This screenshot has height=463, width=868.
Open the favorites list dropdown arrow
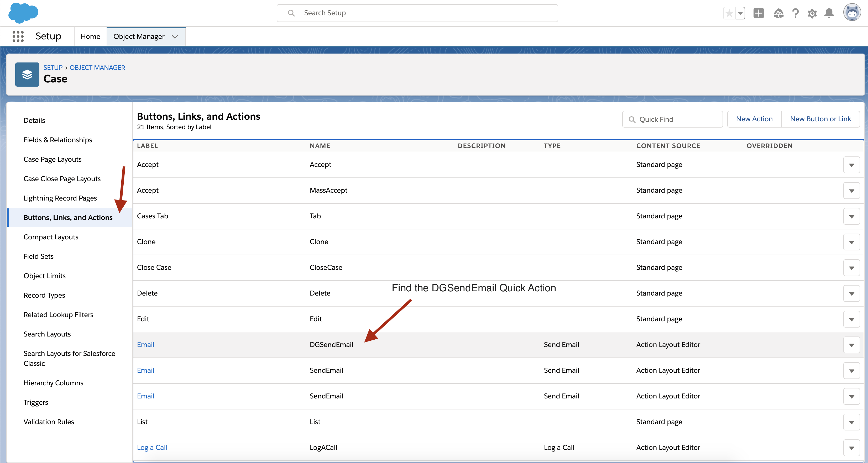740,13
